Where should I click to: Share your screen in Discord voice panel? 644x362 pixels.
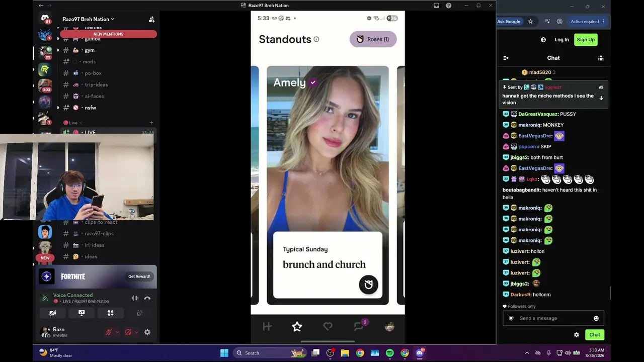click(x=82, y=313)
